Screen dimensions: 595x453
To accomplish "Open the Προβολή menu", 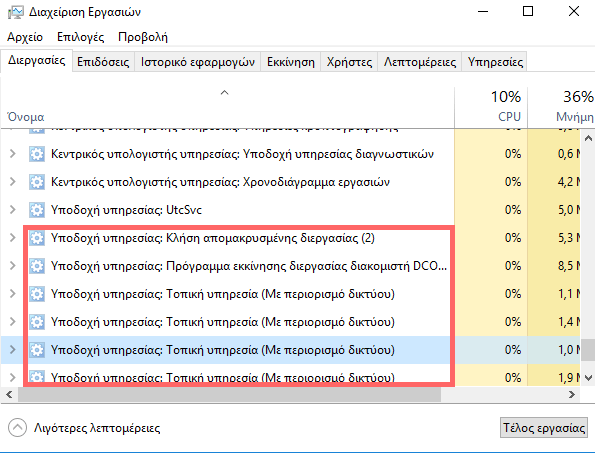I will click(x=143, y=37).
